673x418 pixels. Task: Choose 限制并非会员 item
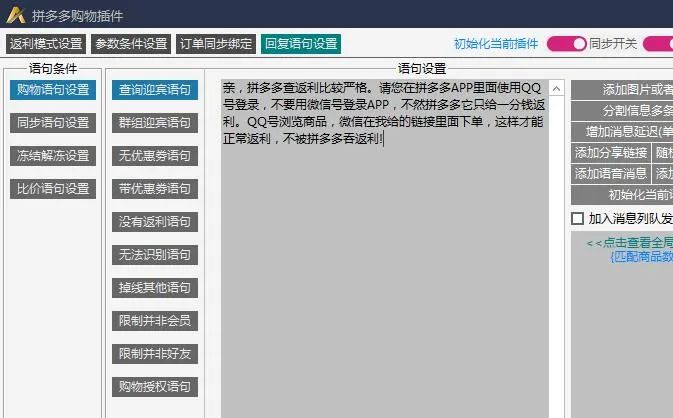click(155, 321)
